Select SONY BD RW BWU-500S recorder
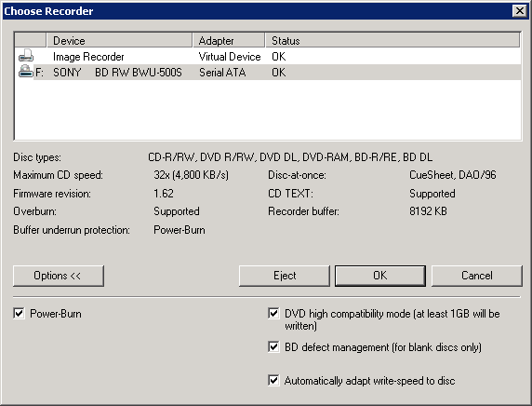The image size is (532, 406). coord(268,72)
